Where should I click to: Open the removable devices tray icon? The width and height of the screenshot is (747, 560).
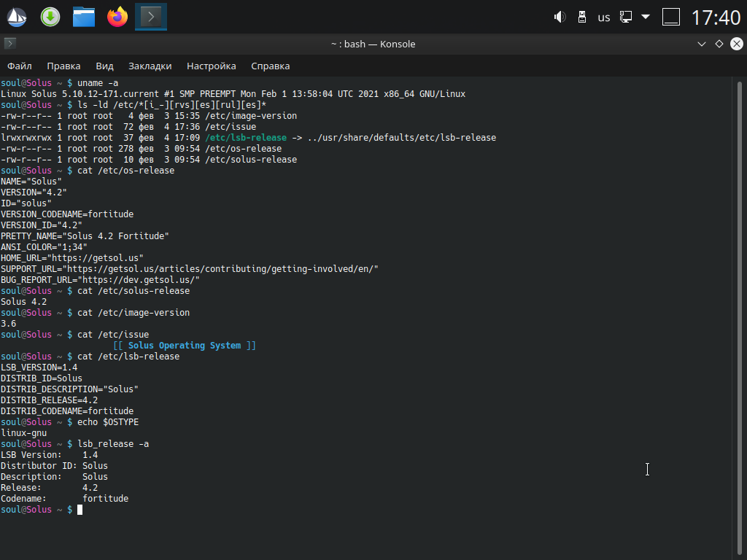coord(581,17)
